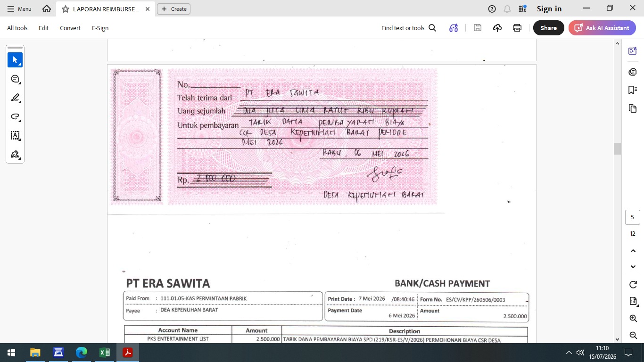Screen dimensions: 644x362
Task: Show hidden system tray icons
Action: click(x=569, y=353)
